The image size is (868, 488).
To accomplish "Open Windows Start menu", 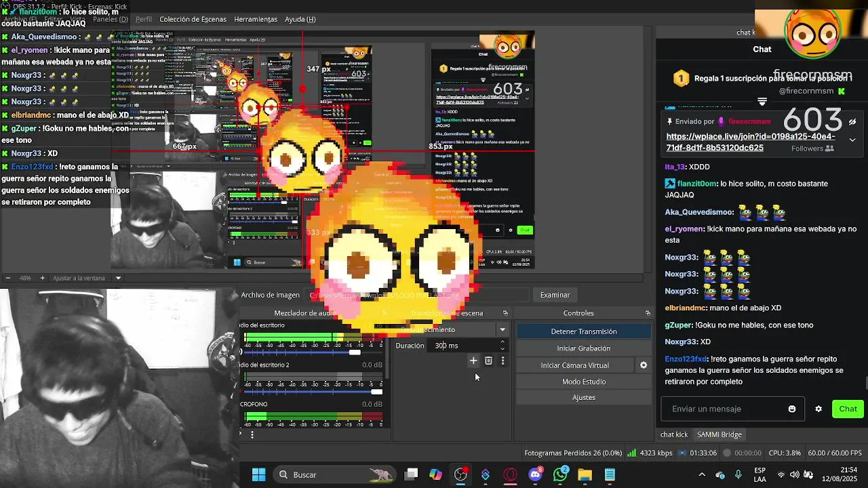I will [x=258, y=474].
